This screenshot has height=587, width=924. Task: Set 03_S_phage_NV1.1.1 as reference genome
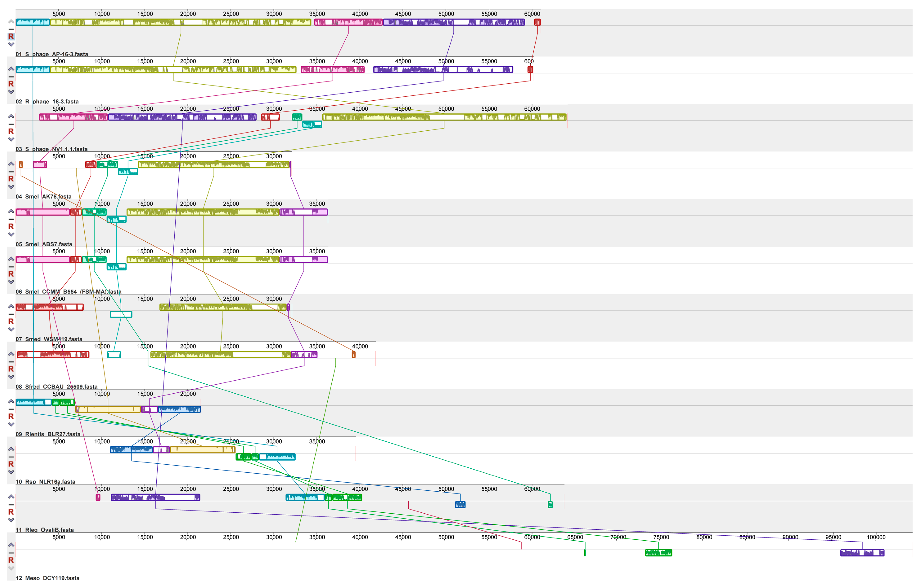click(x=11, y=132)
